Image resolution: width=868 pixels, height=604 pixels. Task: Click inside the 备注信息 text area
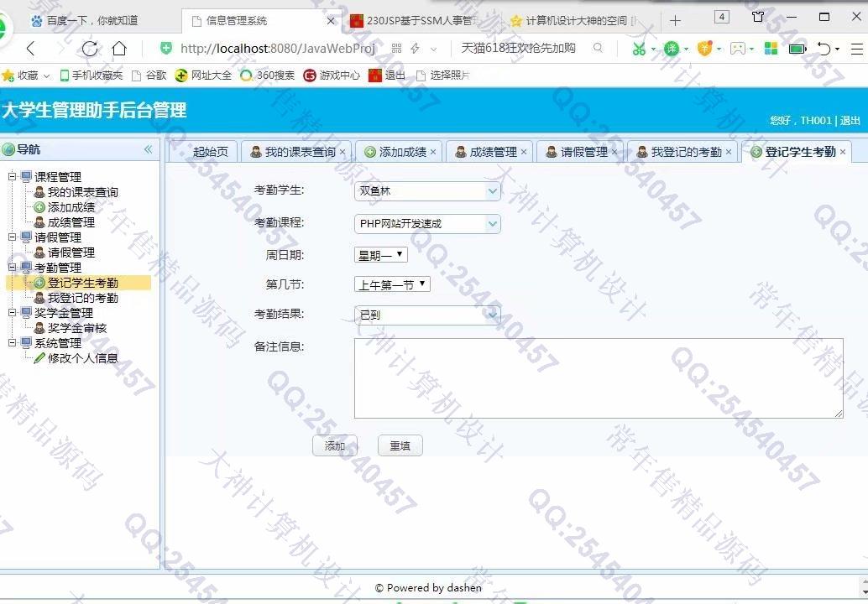tap(599, 377)
